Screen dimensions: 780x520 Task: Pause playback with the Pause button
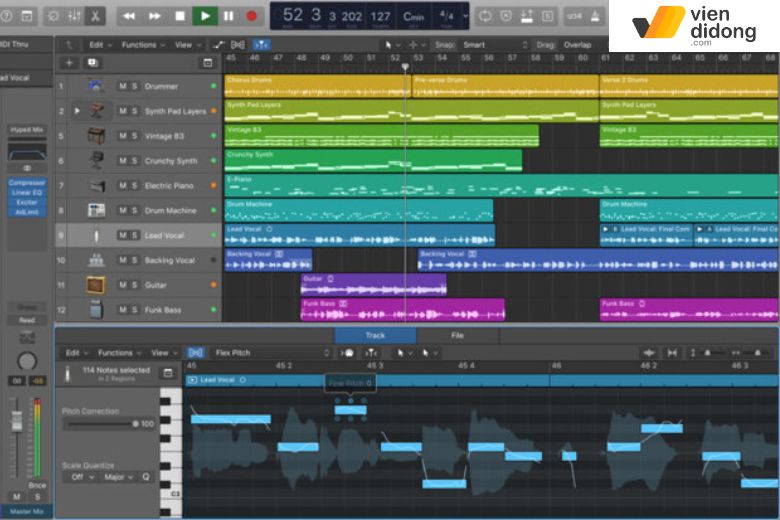point(228,16)
